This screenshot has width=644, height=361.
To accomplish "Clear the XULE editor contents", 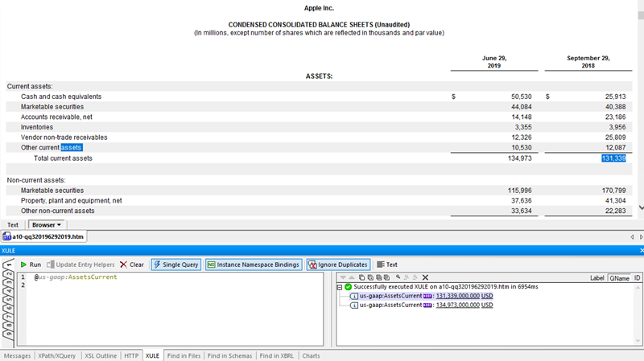I will click(x=131, y=265).
